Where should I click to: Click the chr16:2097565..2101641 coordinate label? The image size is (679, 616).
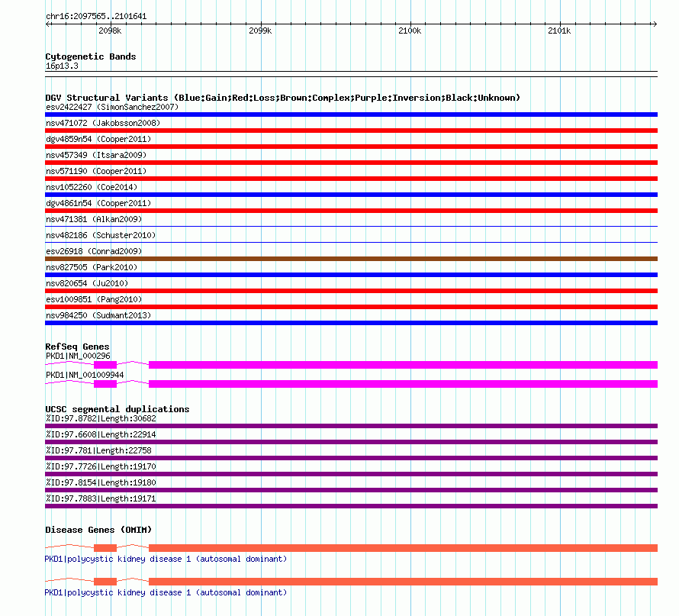click(x=96, y=17)
